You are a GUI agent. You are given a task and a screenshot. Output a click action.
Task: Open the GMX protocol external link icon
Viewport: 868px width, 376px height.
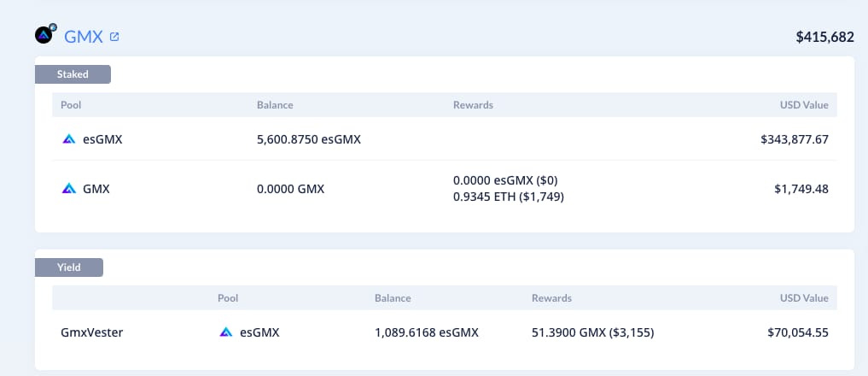click(x=114, y=37)
